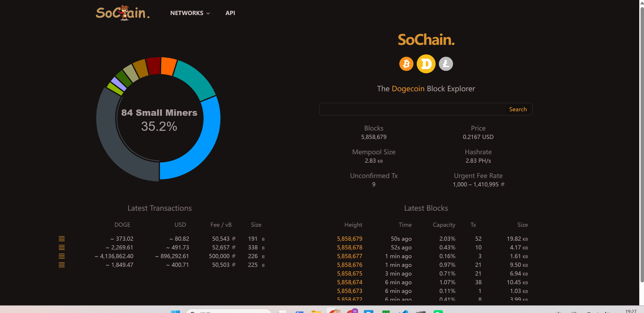Click the Urgent Fee Rate range value
Screen dimensions: 644x313
478,184
